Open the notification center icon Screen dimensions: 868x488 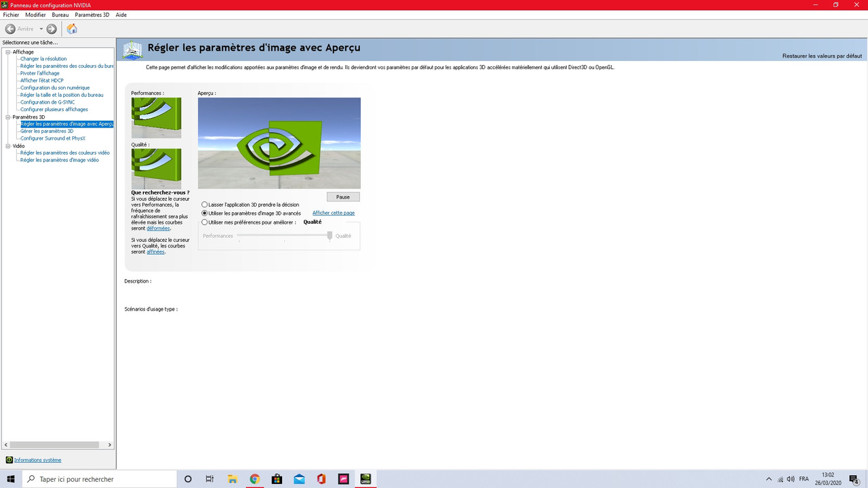pyautogui.click(x=855, y=479)
